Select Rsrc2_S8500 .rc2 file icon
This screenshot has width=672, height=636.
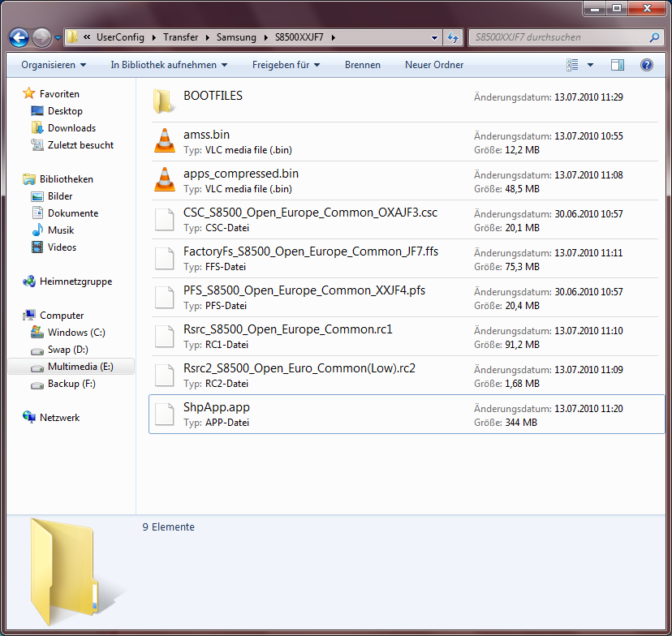coord(165,375)
